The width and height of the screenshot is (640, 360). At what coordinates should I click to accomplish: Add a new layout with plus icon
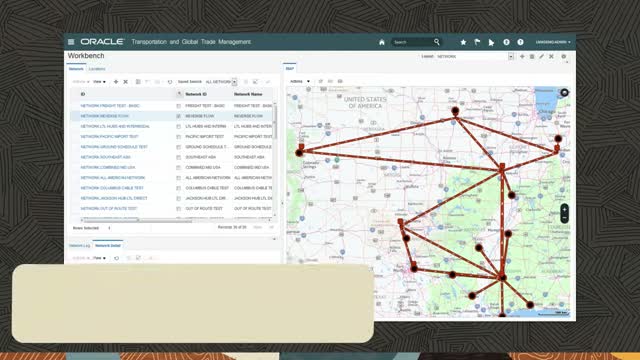[x=522, y=56]
